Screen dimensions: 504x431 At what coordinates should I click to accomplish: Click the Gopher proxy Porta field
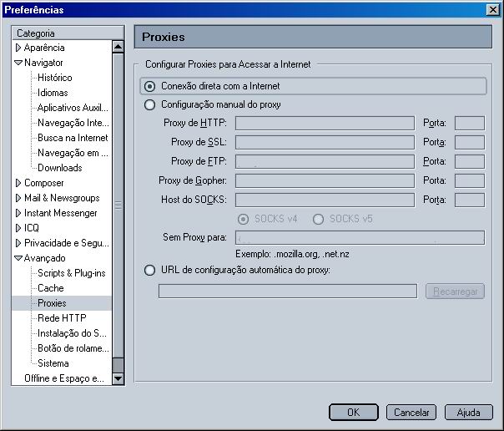pos(470,180)
